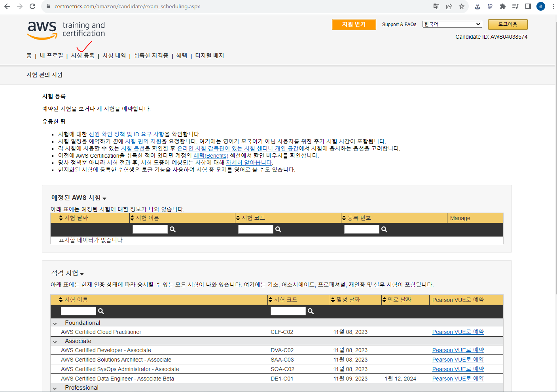Collapse the Professional exam group
This screenshot has height=392, width=557.
click(55, 388)
